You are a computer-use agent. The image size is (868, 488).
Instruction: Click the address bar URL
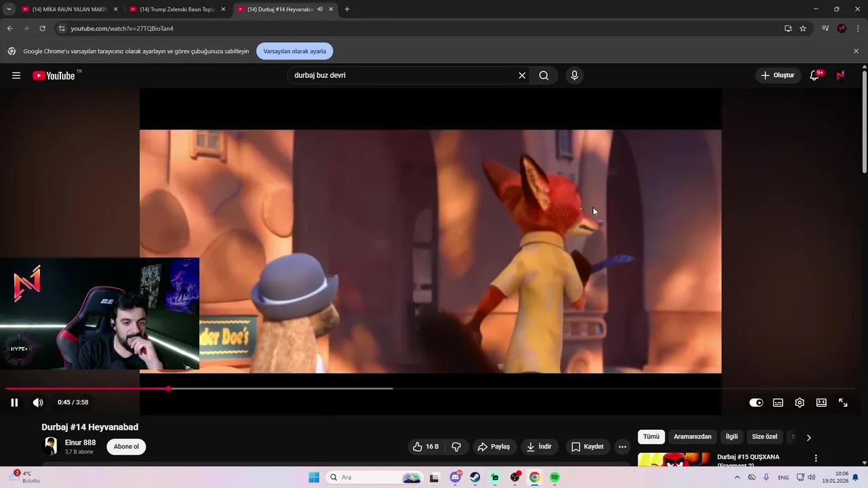pos(122,28)
